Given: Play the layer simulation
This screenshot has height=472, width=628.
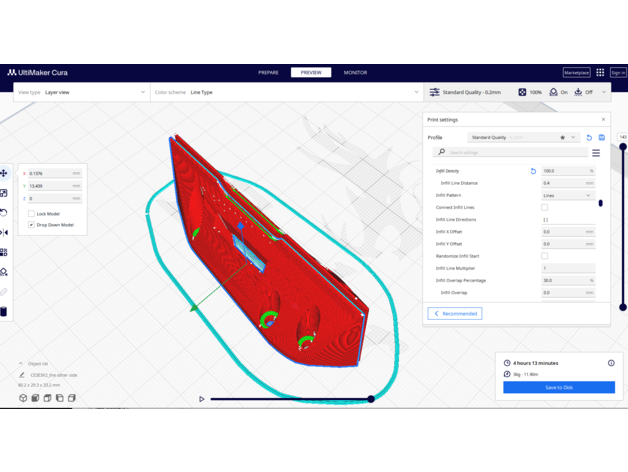Looking at the screenshot, I should coord(202,399).
